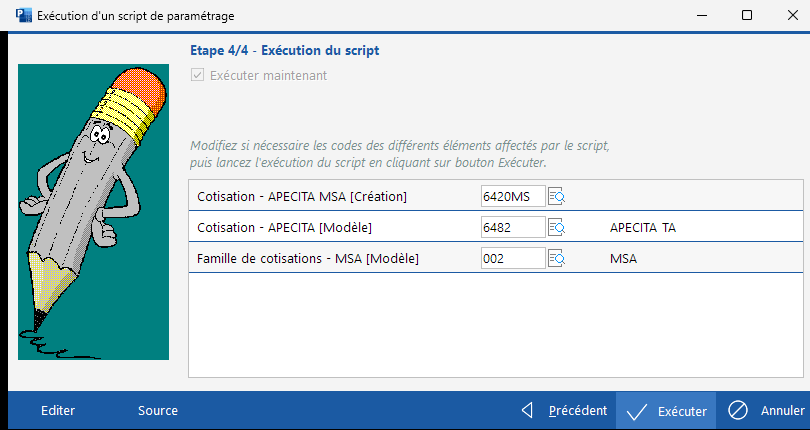Open lookup for APECITA Modèle code
Viewport: 810px width, 430px height.
pos(557,228)
